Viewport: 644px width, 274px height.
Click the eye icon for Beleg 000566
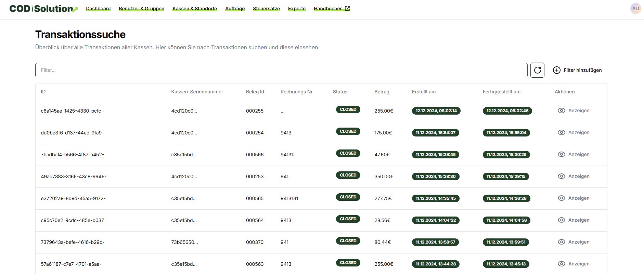point(561,154)
